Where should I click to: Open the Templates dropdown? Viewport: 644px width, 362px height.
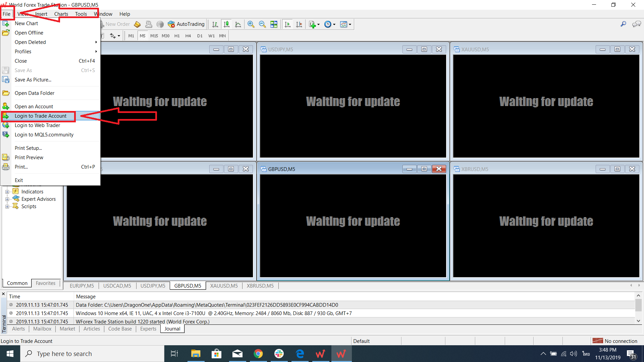[346, 24]
